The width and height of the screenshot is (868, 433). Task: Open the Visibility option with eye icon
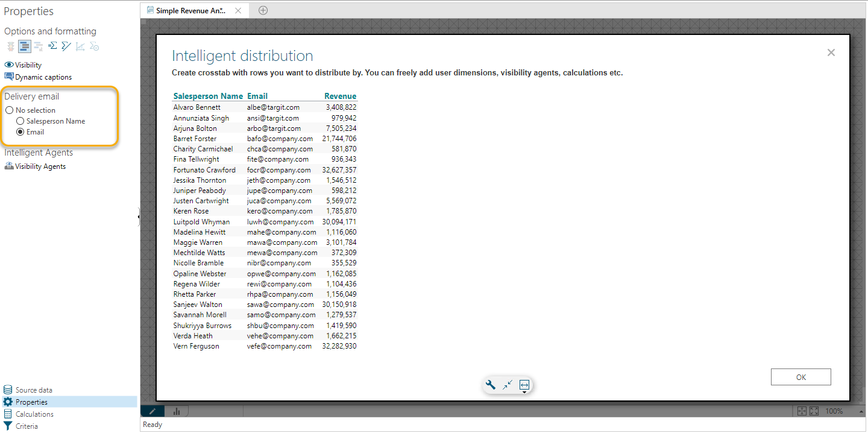click(23, 65)
